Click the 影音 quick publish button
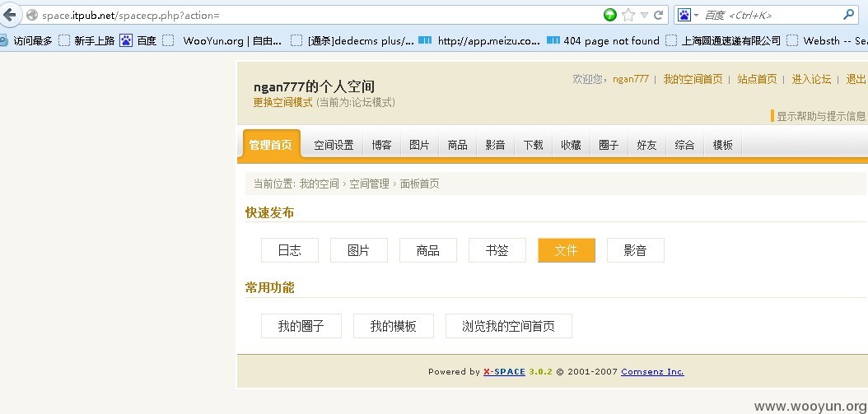 (636, 250)
